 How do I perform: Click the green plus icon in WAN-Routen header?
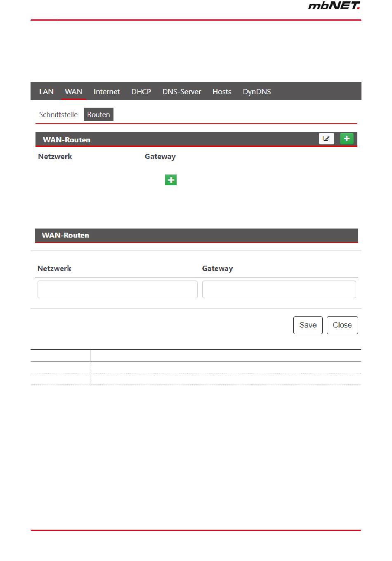point(347,139)
